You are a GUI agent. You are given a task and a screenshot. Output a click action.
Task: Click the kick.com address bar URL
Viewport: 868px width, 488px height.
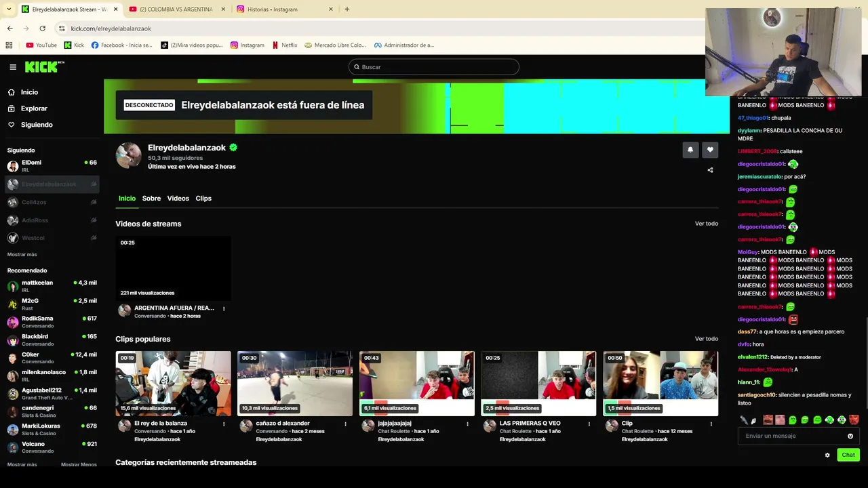pyautogui.click(x=111, y=28)
